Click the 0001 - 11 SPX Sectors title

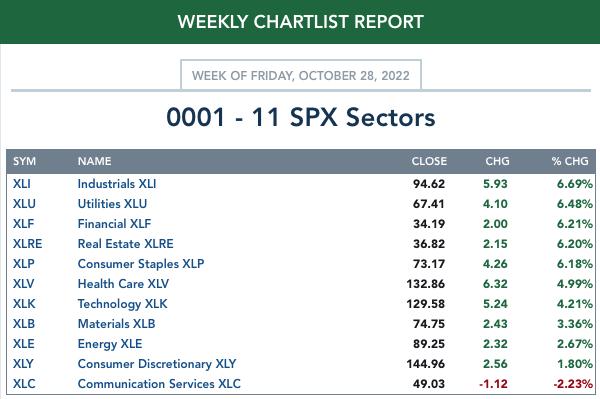point(301,117)
